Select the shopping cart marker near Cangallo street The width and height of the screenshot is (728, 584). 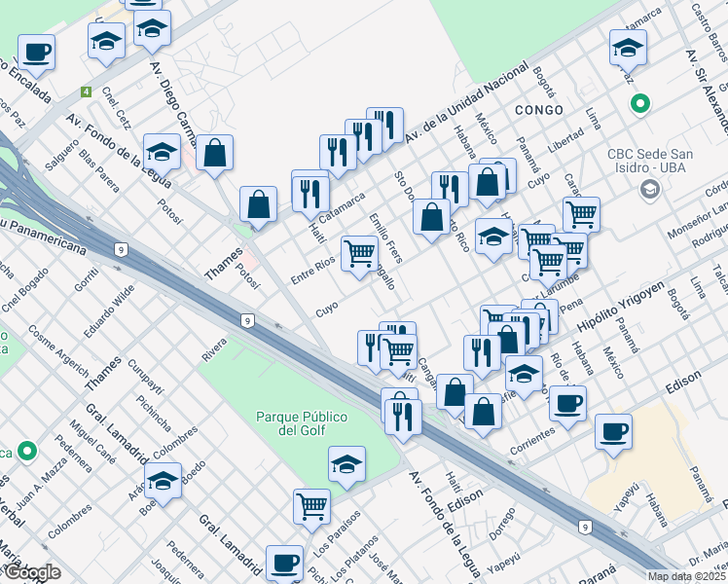398,353
